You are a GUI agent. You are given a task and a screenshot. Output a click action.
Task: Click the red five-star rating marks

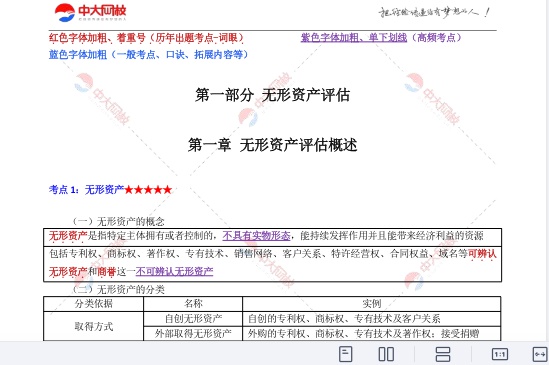(x=148, y=190)
